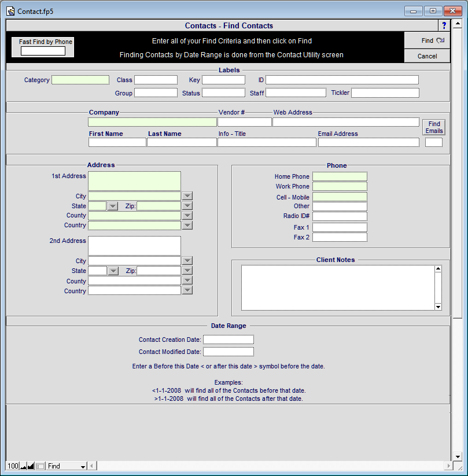Screen dimensions: 468x476
Task: Click the Class input field
Action: coord(156,80)
